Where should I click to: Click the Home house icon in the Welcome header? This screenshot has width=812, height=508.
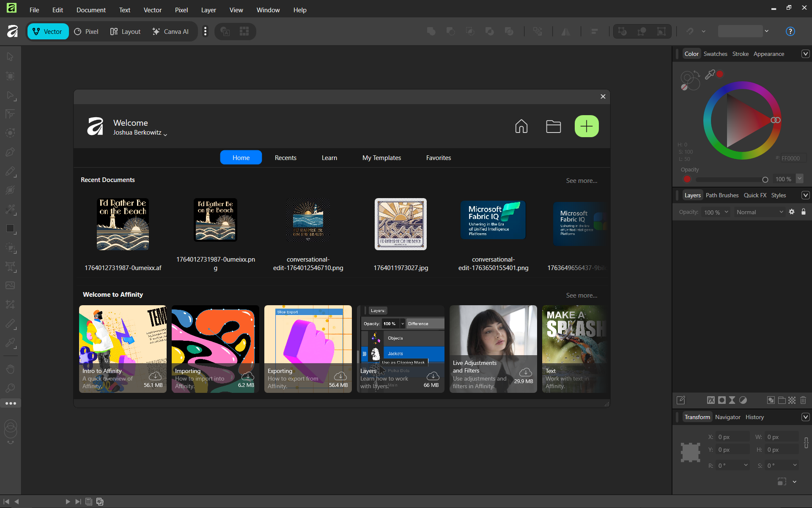point(521,126)
